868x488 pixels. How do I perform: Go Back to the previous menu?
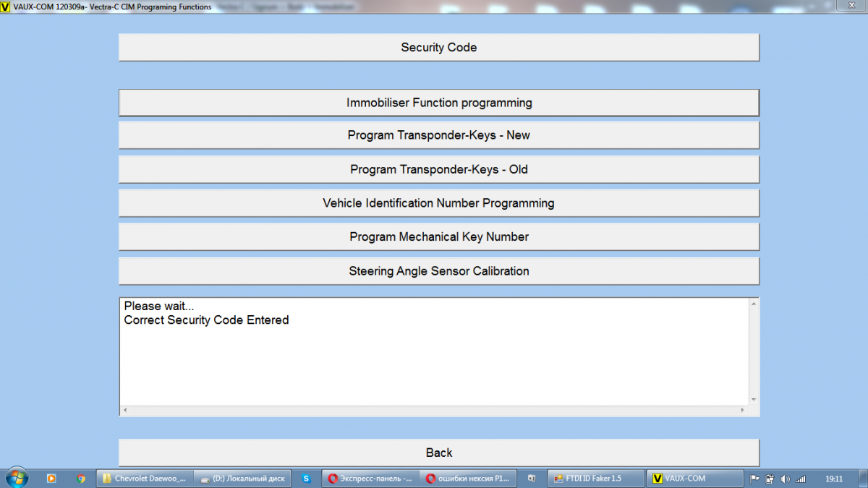(x=439, y=453)
